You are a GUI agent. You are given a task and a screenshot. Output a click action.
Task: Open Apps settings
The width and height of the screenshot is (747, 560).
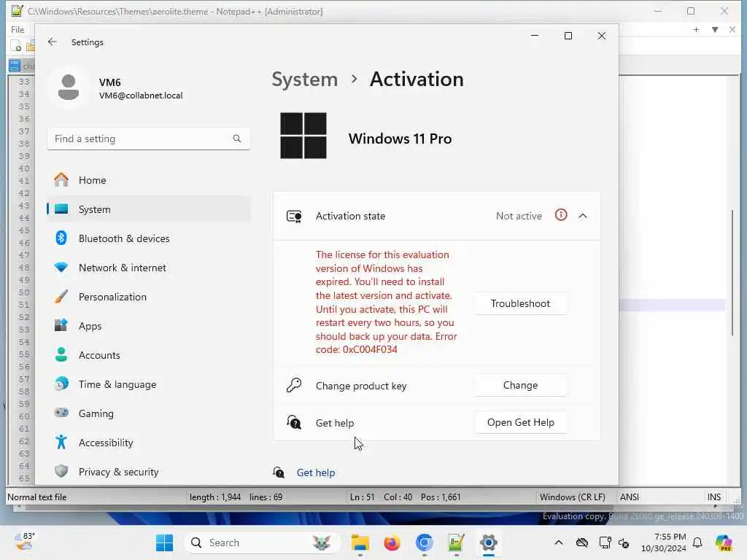pyautogui.click(x=149, y=326)
